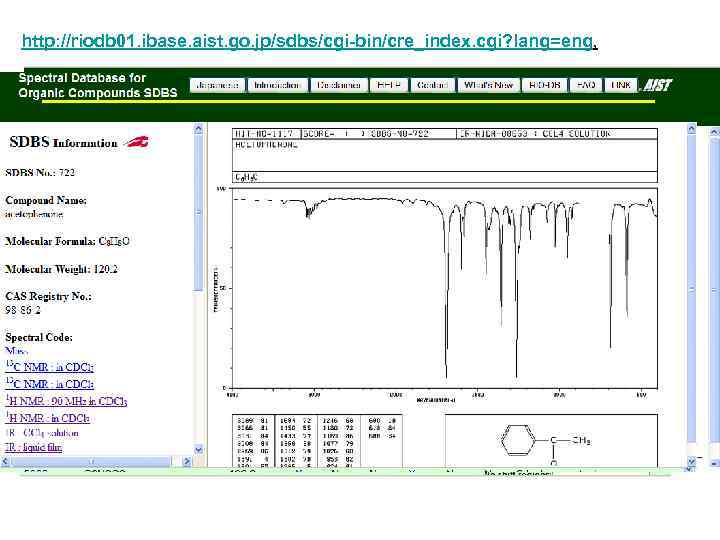Open the Disclaimer page button

[339, 85]
